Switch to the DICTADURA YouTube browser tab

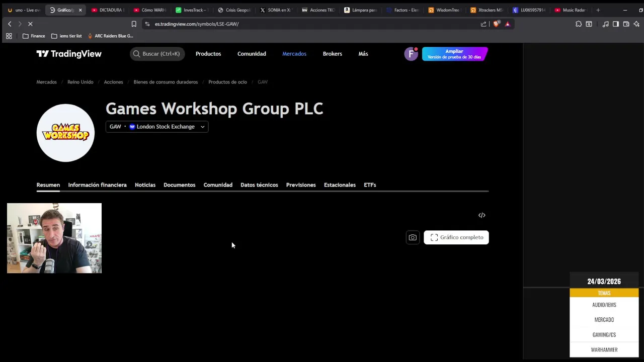point(108,10)
